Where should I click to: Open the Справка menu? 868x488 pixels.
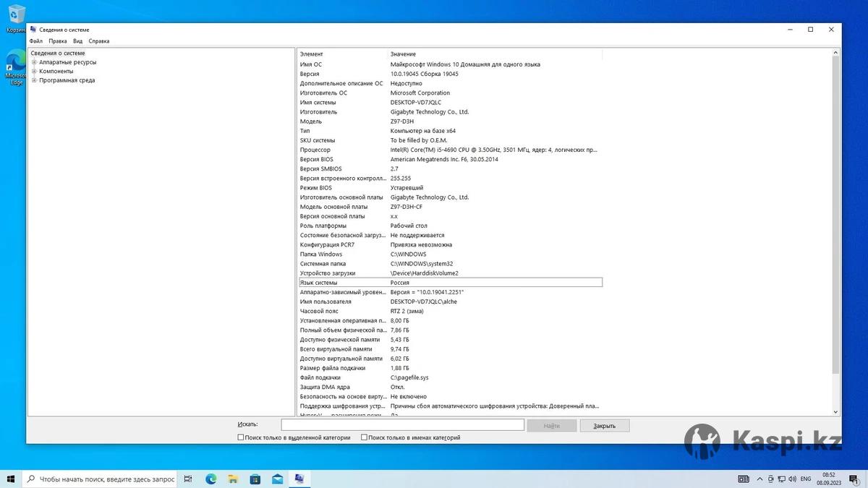coord(99,41)
